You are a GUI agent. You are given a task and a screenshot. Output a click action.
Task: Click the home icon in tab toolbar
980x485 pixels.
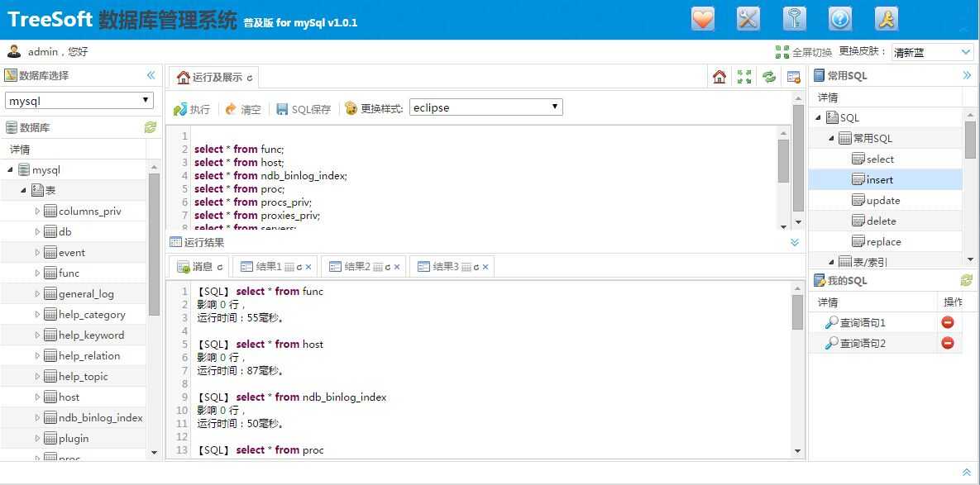(719, 77)
